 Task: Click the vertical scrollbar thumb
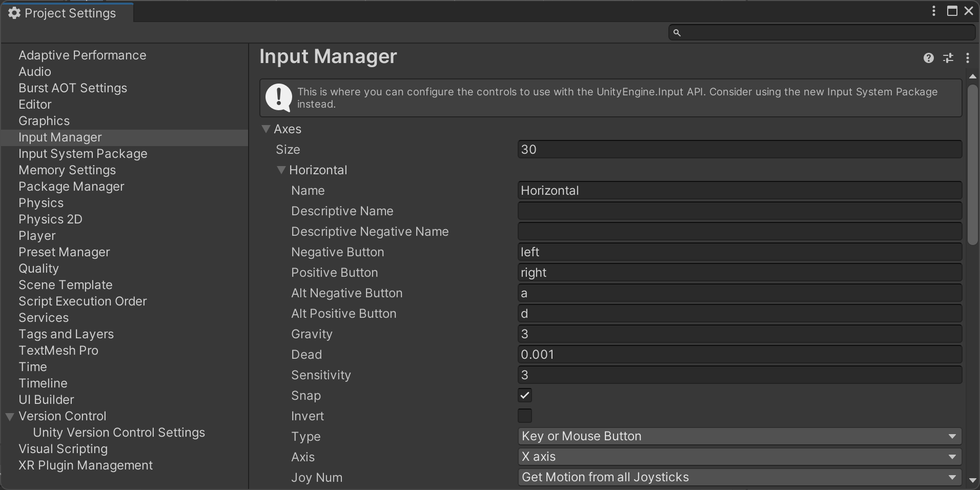click(x=972, y=165)
